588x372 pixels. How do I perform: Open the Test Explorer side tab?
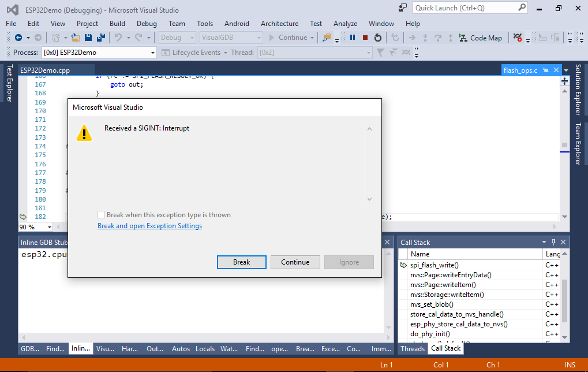(9, 83)
